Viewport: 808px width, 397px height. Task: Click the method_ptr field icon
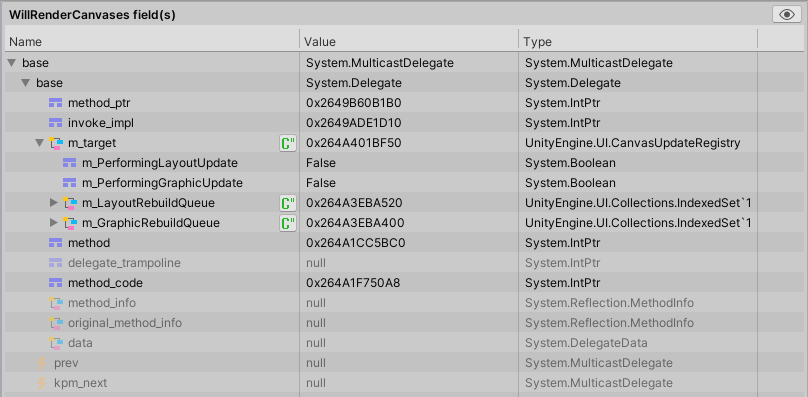click(x=55, y=103)
